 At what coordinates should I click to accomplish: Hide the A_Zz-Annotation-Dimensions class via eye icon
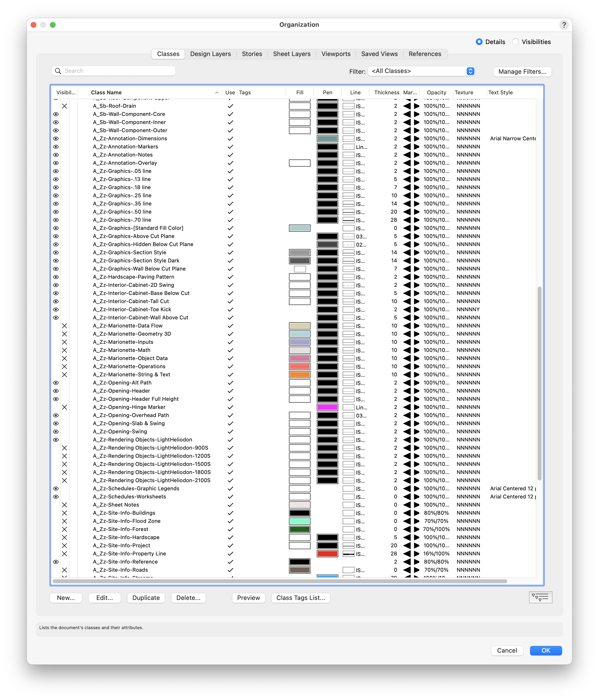pyautogui.click(x=56, y=139)
